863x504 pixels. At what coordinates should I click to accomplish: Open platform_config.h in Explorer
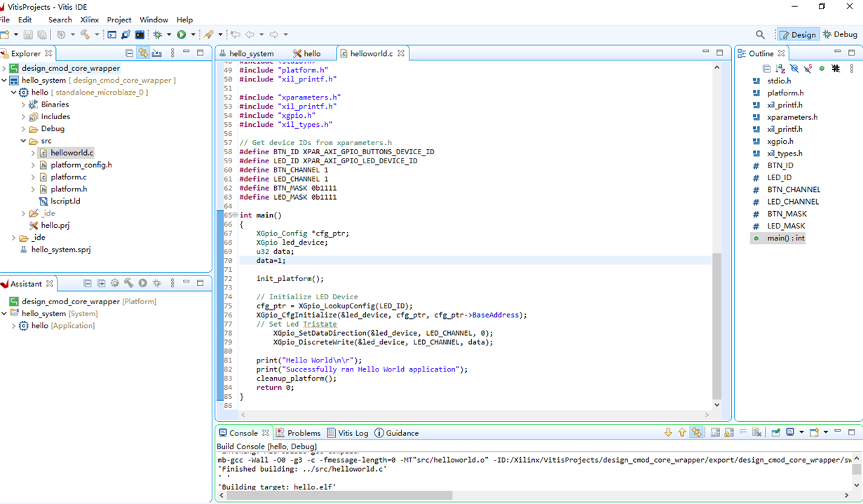click(81, 165)
